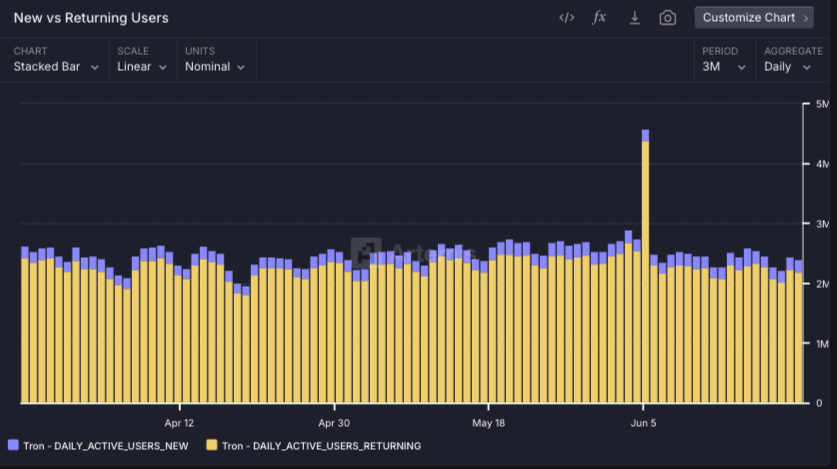837x469 pixels.
Task: Expand the Linear scale dropdown
Action: tap(142, 67)
